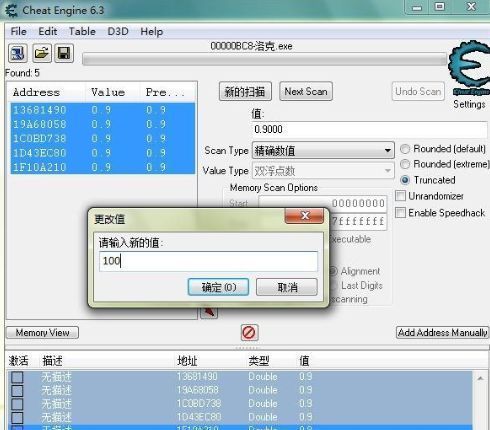
Task: Click the Start address field 00000000
Action: coord(323,203)
